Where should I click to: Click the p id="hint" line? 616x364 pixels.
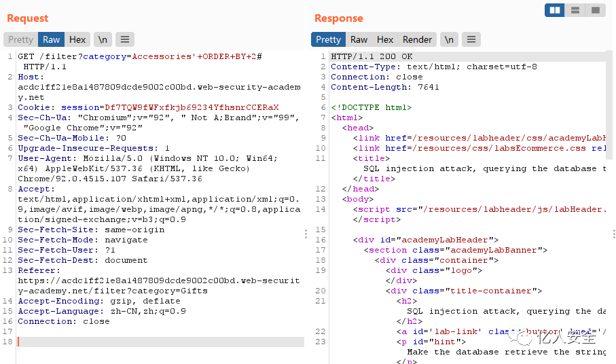tap(431, 342)
